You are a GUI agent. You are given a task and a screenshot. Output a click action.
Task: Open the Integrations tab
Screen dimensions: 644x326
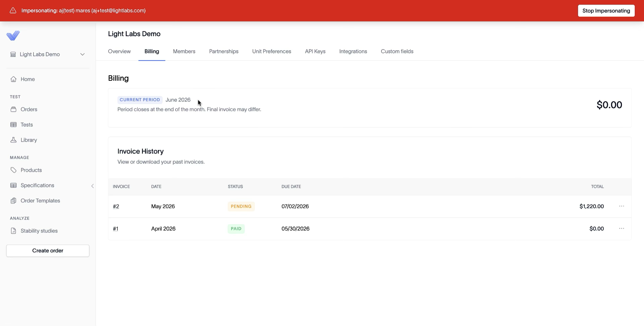click(x=353, y=51)
